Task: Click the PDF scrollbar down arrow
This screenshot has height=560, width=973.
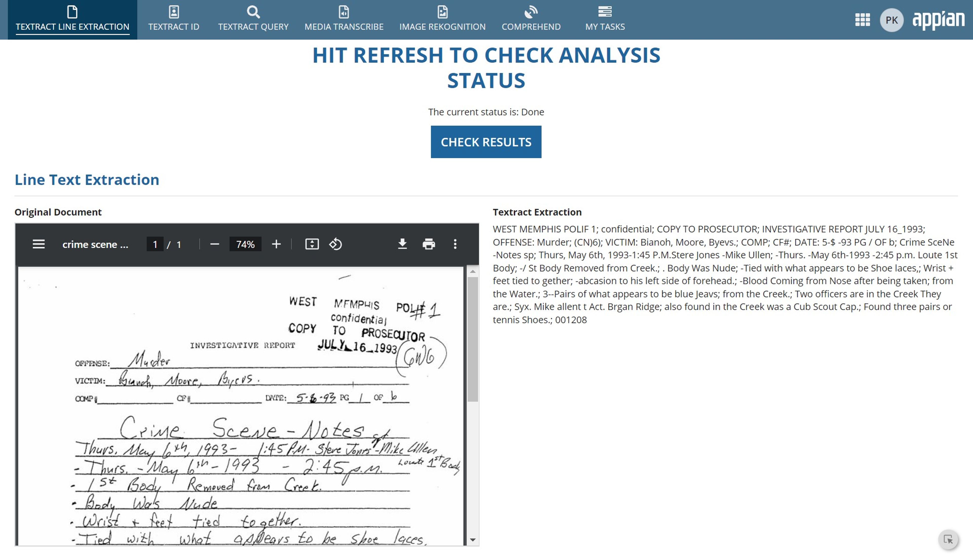Action: coord(473,540)
